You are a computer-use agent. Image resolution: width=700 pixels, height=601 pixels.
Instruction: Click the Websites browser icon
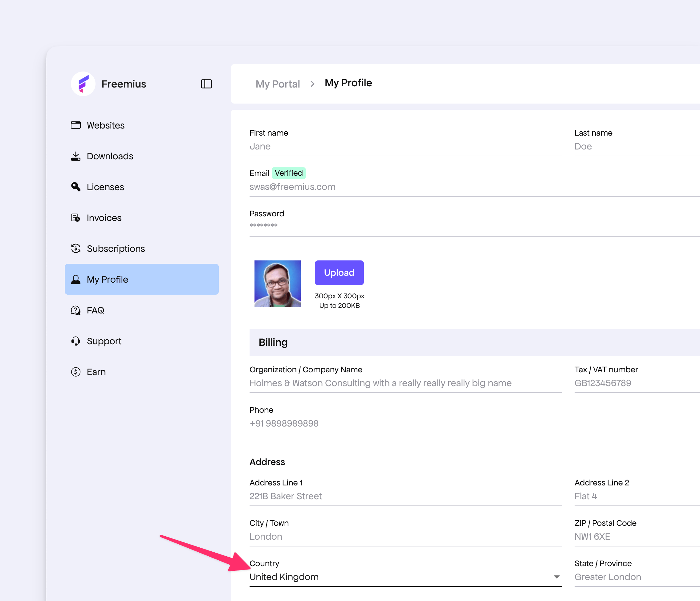click(x=76, y=125)
